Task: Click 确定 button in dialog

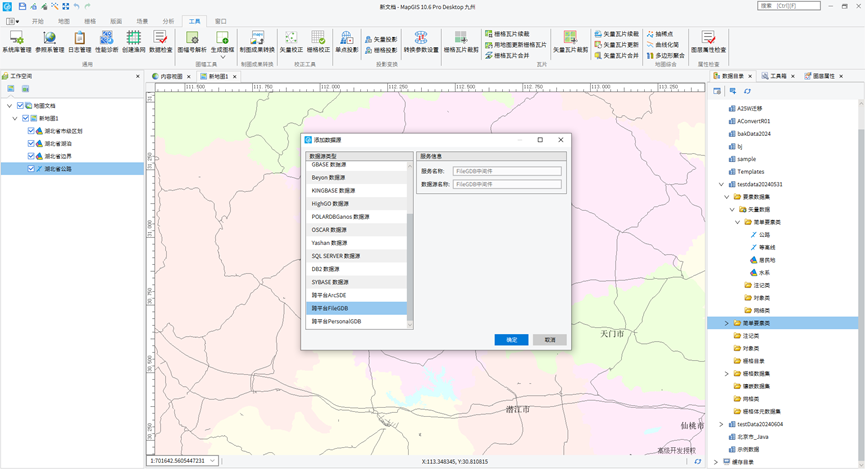Action: [x=511, y=340]
